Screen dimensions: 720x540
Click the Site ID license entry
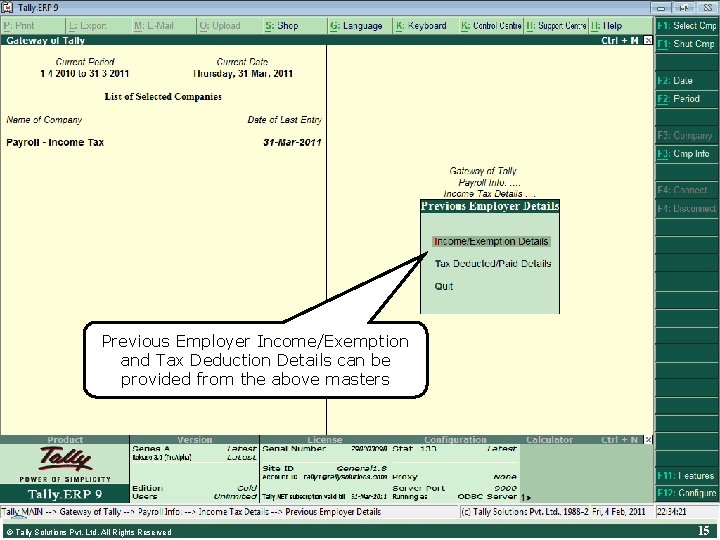[325, 468]
